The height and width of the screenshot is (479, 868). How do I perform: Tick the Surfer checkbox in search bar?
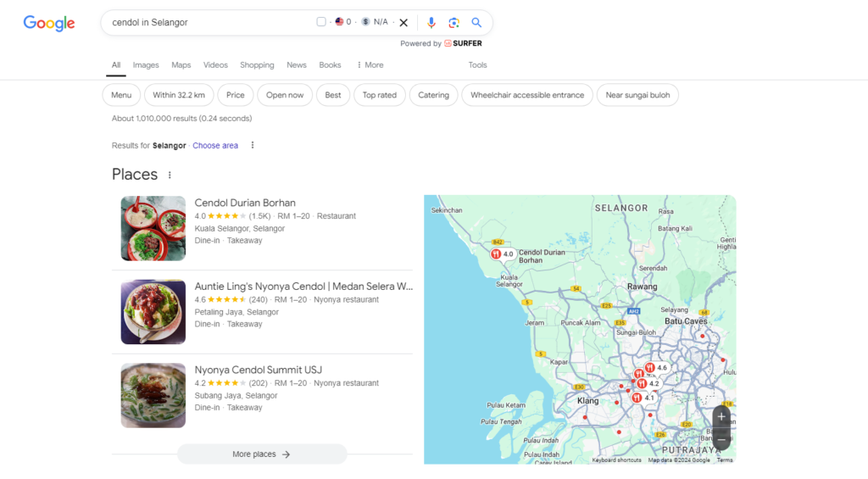click(x=321, y=22)
